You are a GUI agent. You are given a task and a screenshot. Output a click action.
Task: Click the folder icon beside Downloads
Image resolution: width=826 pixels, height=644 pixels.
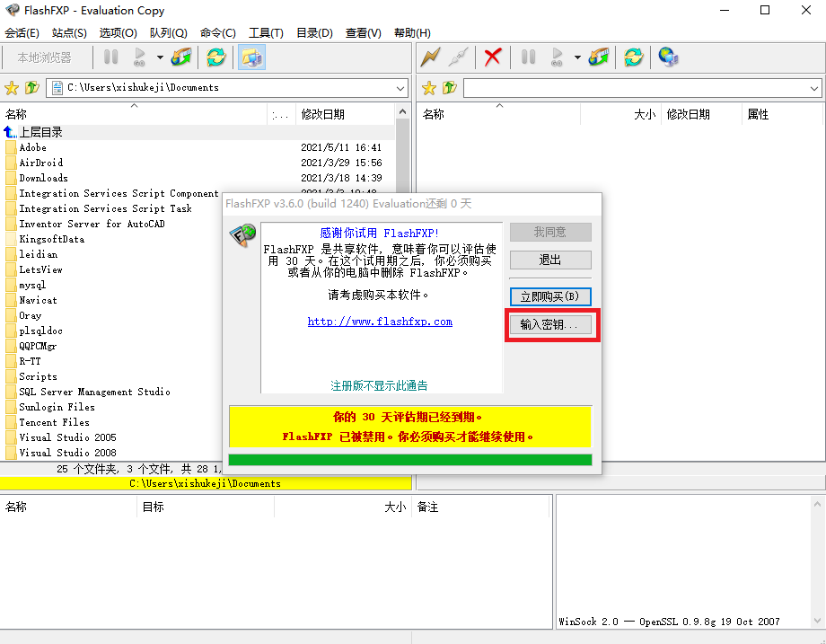(x=11, y=178)
